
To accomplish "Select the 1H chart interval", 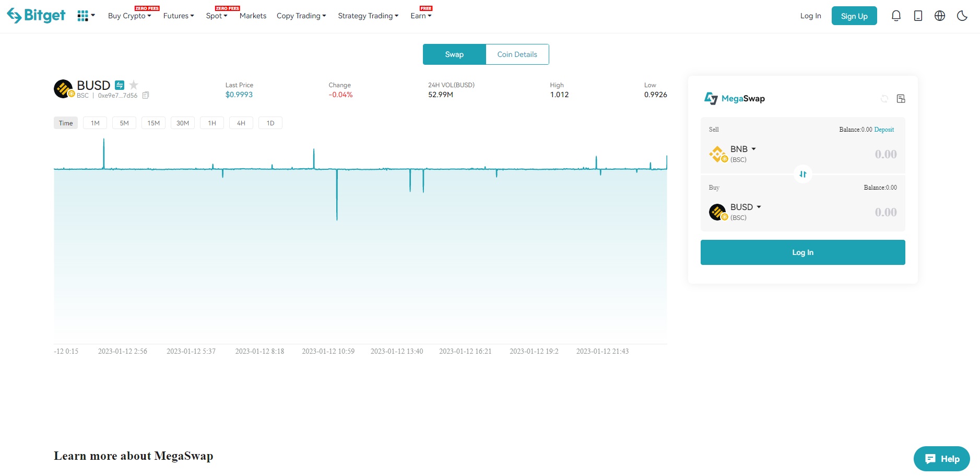I will [x=212, y=123].
